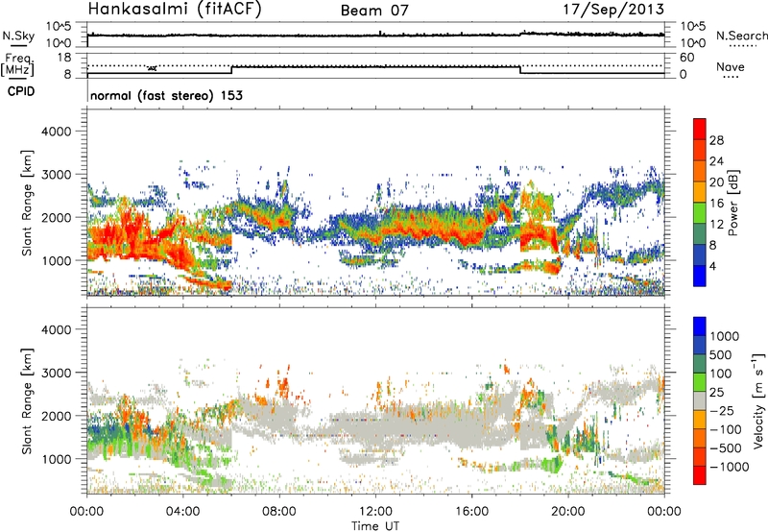
Task: Click the 'N.Search' legend label
Action: (x=741, y=36)
